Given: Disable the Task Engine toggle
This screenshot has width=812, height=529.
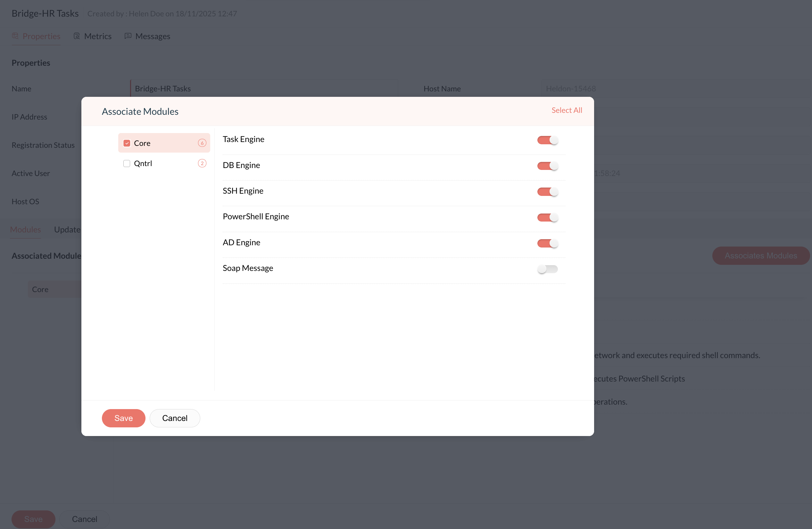Looking at the screenshot, I should [547, 140].
